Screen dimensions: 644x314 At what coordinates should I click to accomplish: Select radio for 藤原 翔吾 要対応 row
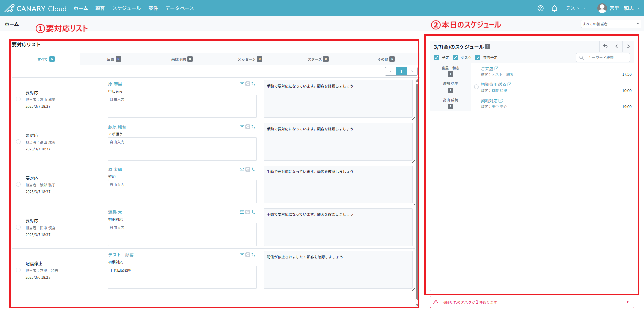(18, 142)
